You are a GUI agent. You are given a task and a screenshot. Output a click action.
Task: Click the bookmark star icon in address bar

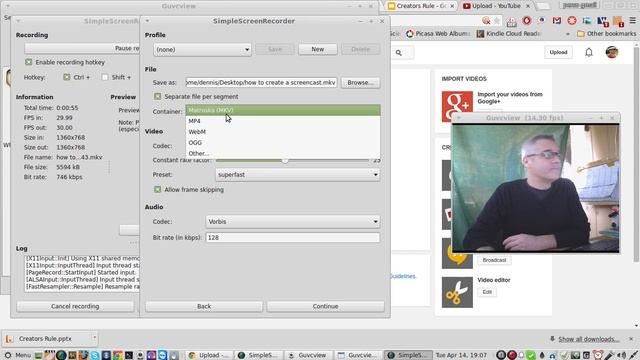click(497, 20)
